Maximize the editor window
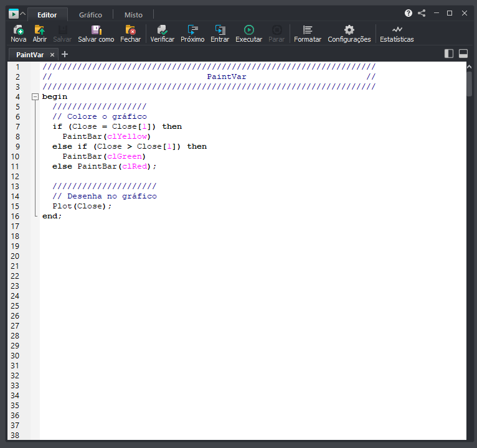Screen dimensions: 477x448 [450, 13]
